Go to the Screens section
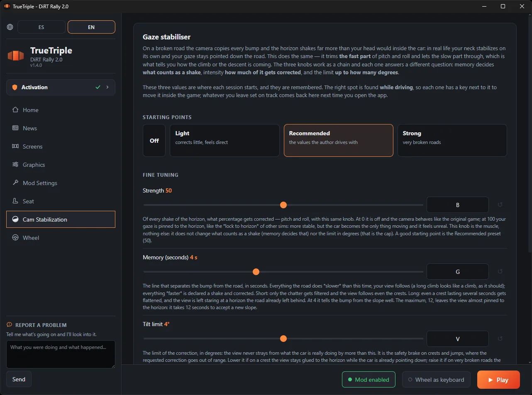The image size is (532, 395). tap(61, 146)
